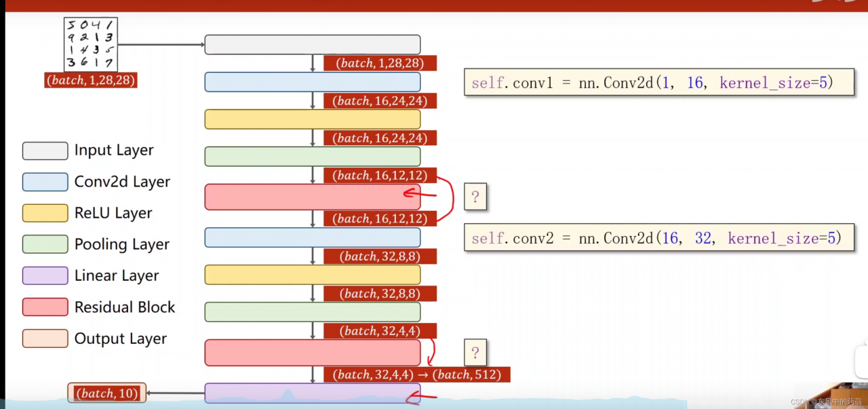Select the blue Conv2d Layer legend swatch
868x409 pixels.
45,182
